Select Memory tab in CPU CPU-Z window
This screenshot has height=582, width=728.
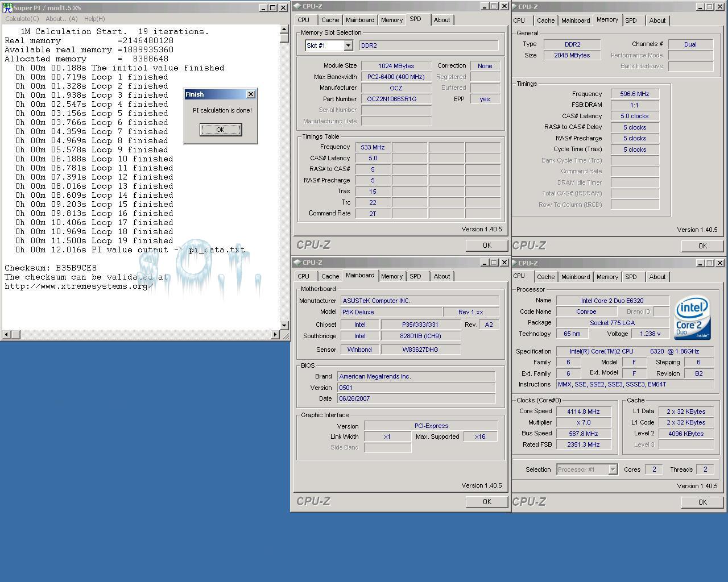[x=607, y=277]
